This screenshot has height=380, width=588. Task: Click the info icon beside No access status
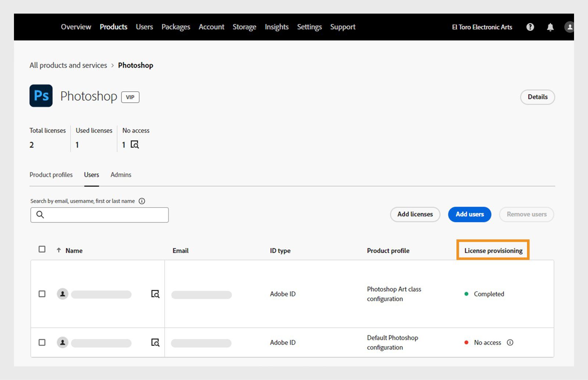click(x=510, y=342)
